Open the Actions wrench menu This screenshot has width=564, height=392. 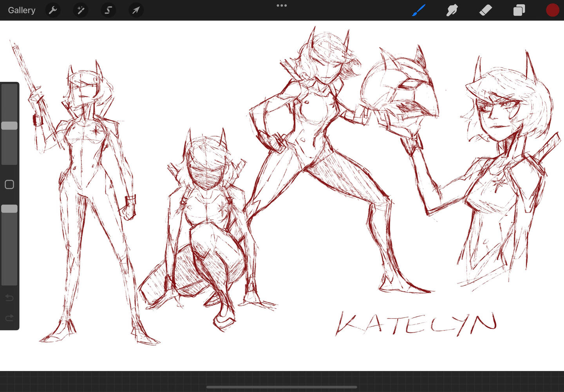pyautogui.click(x=53, y=10)
